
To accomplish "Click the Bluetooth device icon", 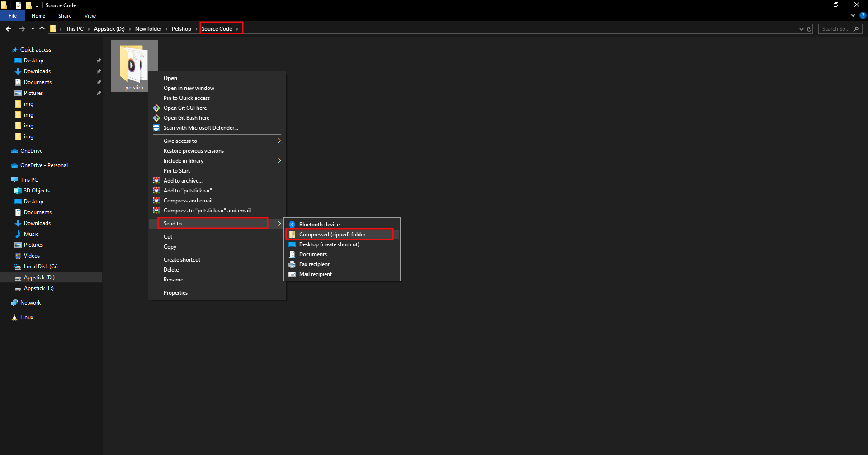I will coord(292,225).
